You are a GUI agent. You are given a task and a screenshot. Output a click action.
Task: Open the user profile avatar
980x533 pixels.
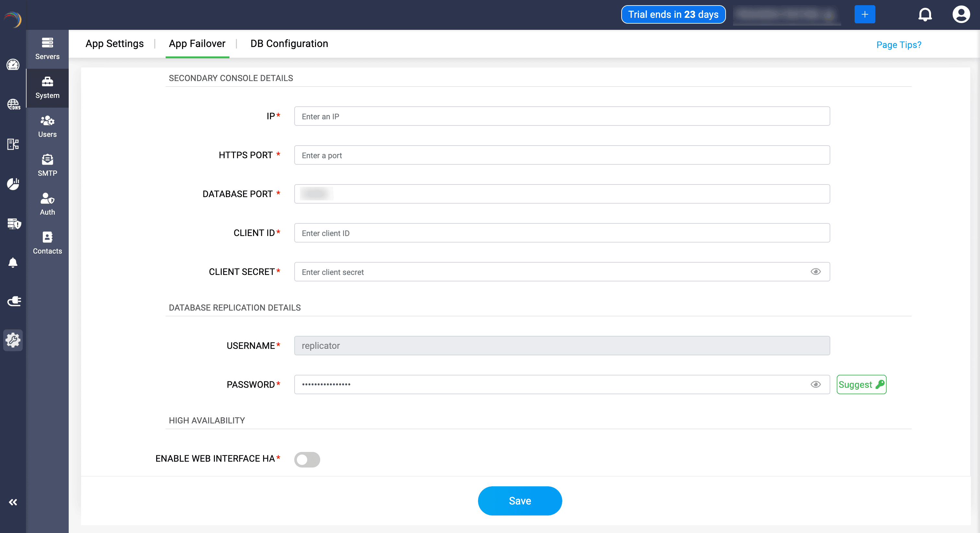pos(961,15)
